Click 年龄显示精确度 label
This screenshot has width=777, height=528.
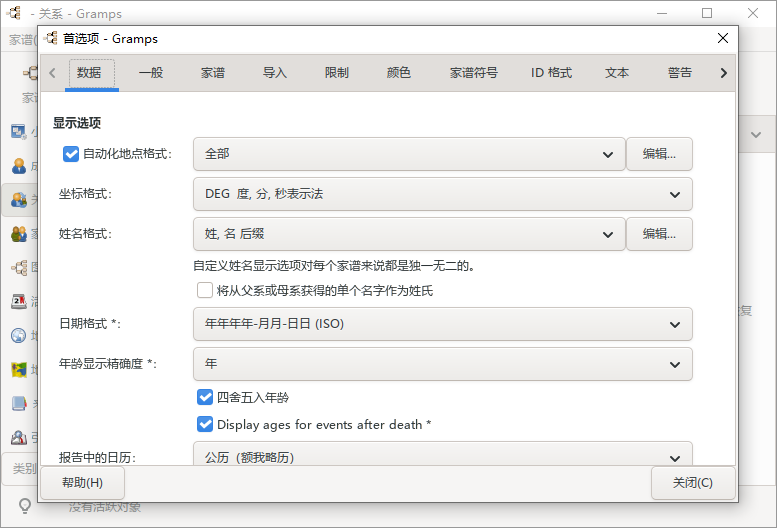coord(108,364)
